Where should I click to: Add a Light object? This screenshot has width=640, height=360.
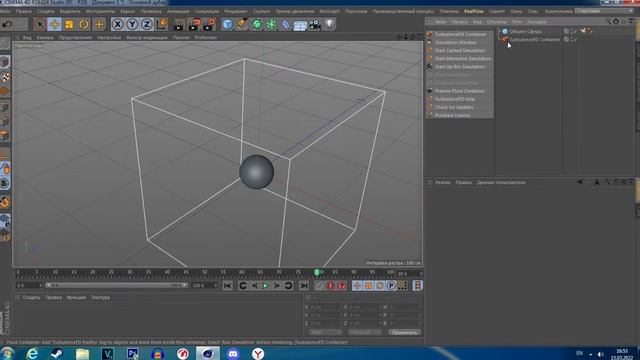(x=329, y=24)
